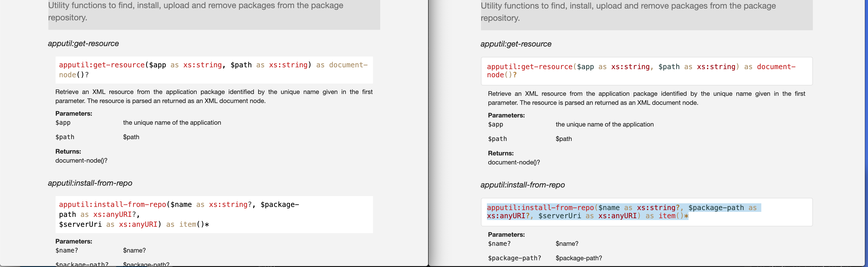Click 'the unique name of the application' on left
The image size is (868, 267).
tap(172, 123)
